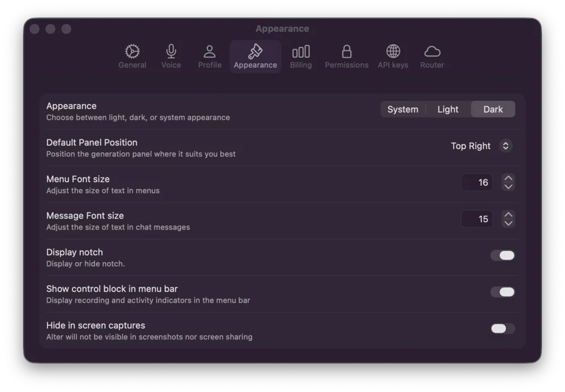The width and height of the screenshot is (565, 392).
Task: Open the General settings gear icon
Action: point(132,51)
